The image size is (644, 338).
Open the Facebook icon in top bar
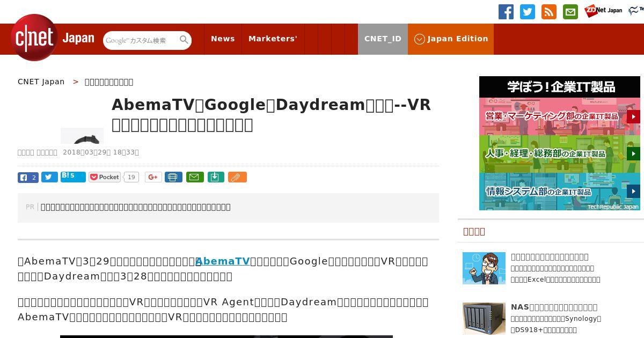click(x=506, y=12)
